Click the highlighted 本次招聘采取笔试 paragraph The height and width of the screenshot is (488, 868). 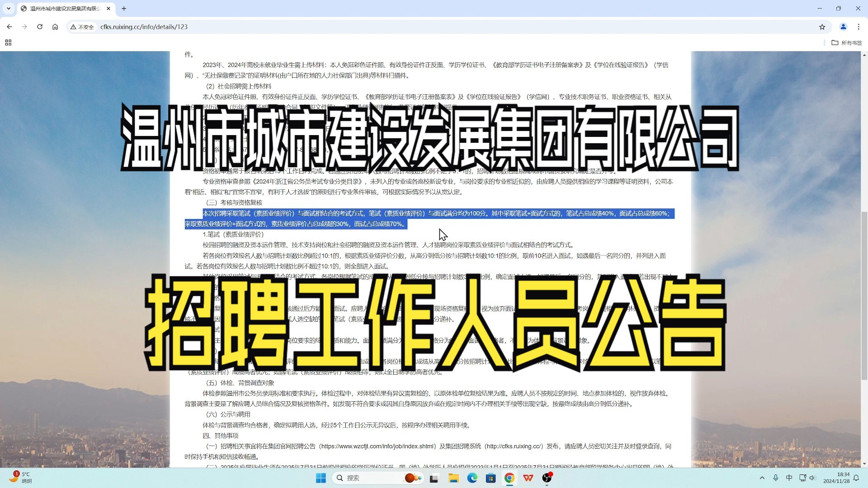(x=429, y=219)
